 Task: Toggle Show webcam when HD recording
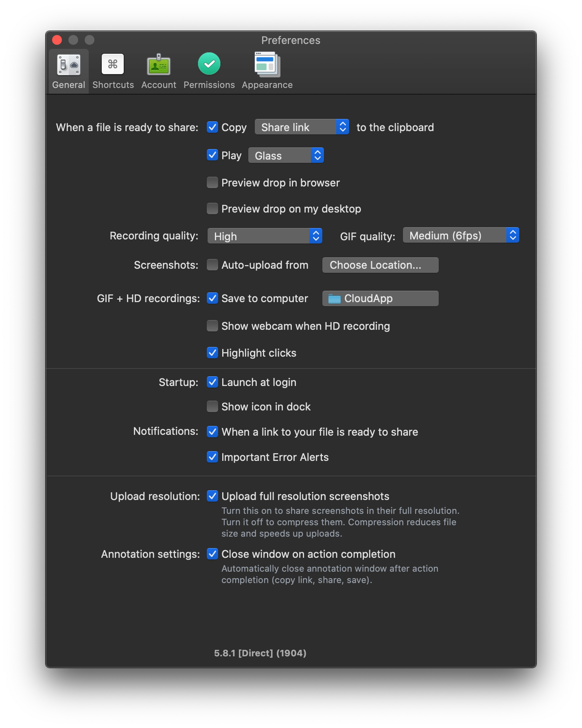212,326
